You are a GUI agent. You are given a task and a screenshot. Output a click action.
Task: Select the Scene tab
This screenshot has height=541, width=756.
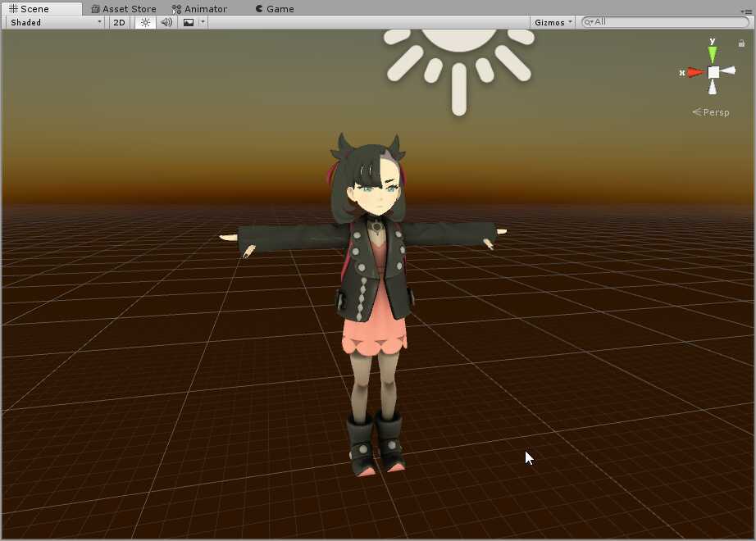point(30,9)
